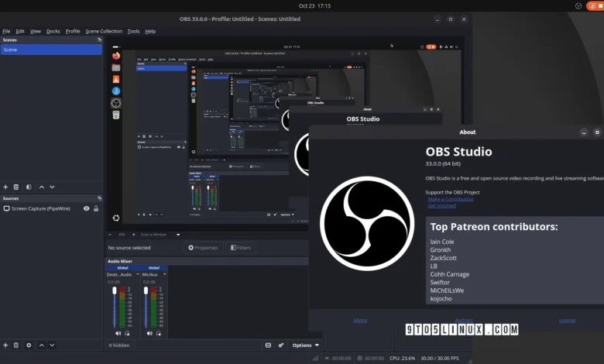Screen dimensions: 604x364
Task: Open scene filters from Scenes toolbar
Action: [29, 187]
